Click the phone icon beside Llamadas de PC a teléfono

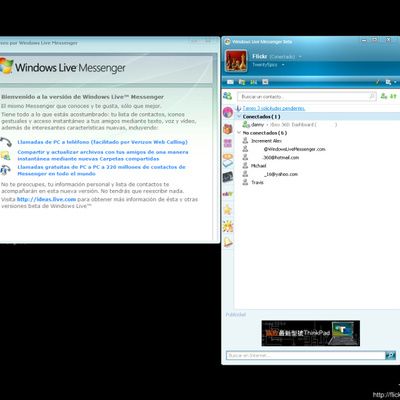pyautogui.click(x=6, y=142)
